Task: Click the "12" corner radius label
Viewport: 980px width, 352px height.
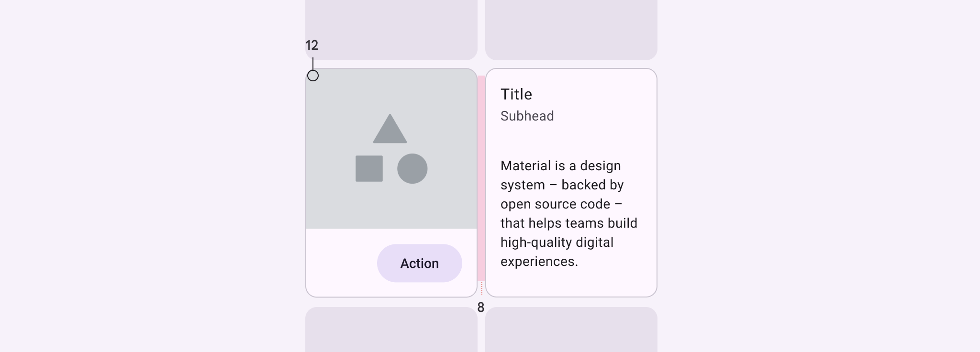Action: (x=312, y=45)
